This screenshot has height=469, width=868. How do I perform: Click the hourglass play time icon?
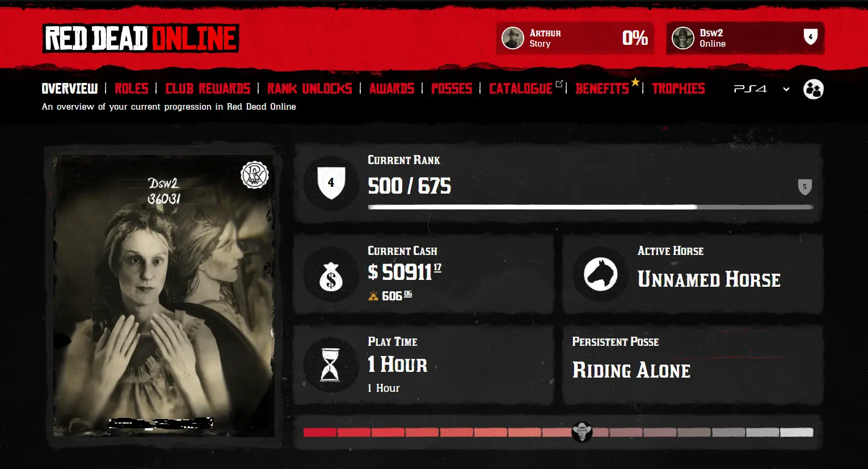pos(330,365)
